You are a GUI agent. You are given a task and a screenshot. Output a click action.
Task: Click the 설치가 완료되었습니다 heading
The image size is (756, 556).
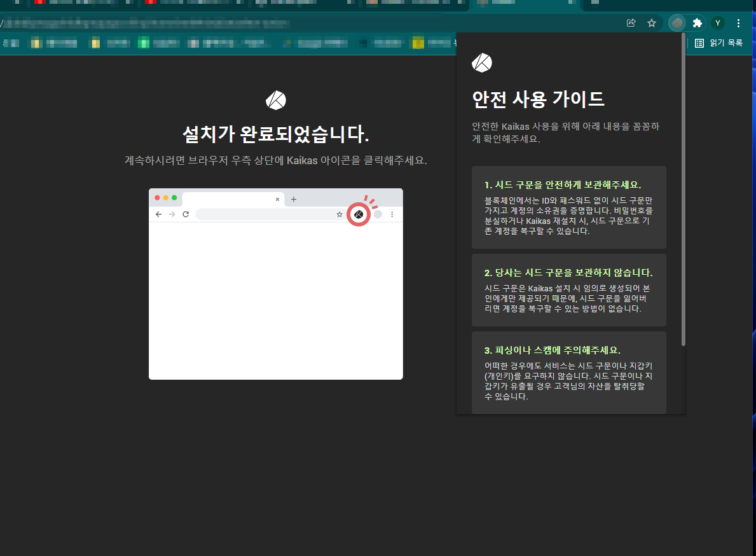tap(276, 134)
